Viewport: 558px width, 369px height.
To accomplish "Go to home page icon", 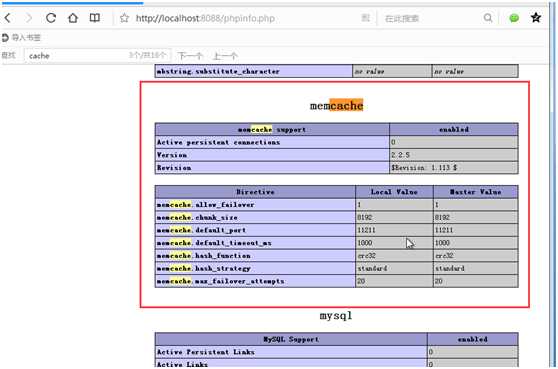I will click(x=73, y=18).
